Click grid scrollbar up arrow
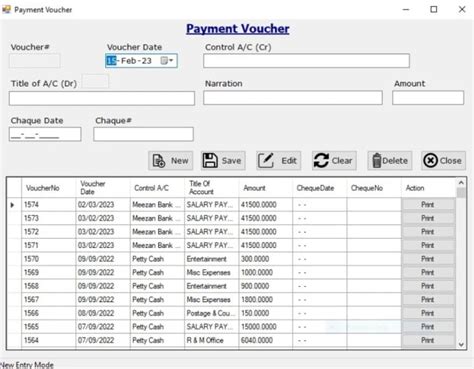This screenshot has height=369, width=474. tap(461, 183)
